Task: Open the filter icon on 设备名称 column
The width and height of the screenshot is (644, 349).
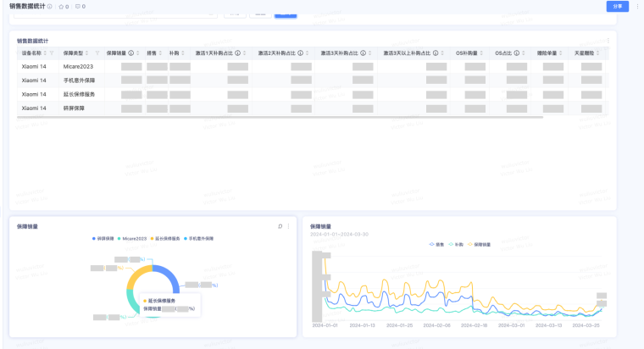Action: (x=53, y=53)
